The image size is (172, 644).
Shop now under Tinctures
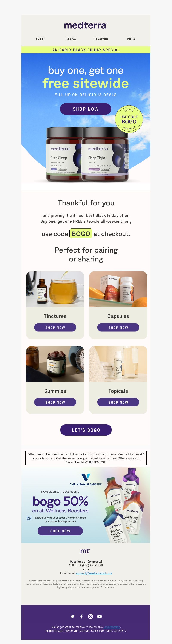55,328
